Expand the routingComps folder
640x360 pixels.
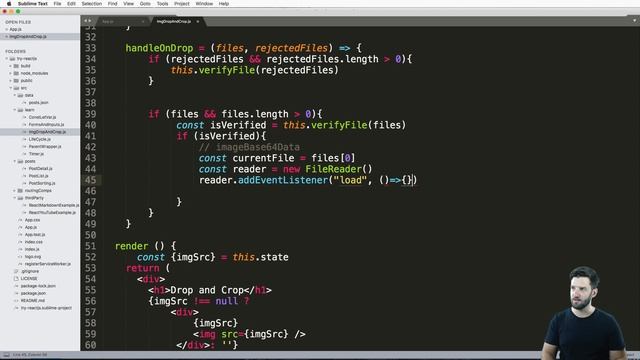(14, 191)
